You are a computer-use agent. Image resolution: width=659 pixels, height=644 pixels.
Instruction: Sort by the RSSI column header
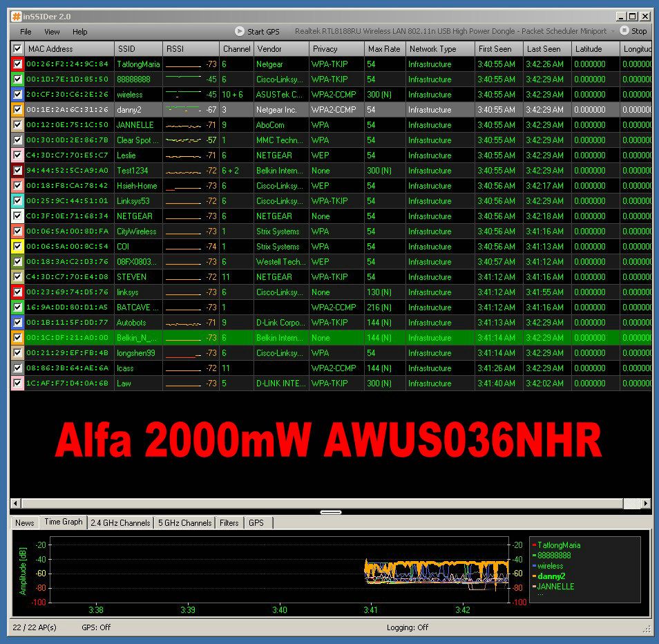tap(191, 49)
